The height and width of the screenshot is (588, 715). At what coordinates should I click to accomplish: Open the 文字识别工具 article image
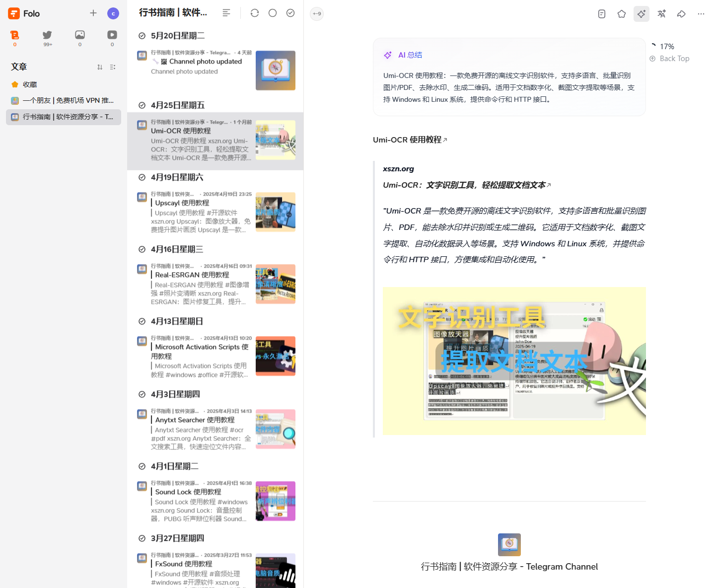coord(514,361)
